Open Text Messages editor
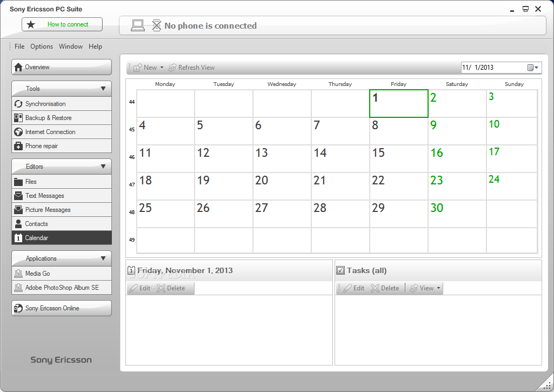Image resolution: width=554 pixels, height=392 pixels. pyautogui.click(x=62, y=196)
